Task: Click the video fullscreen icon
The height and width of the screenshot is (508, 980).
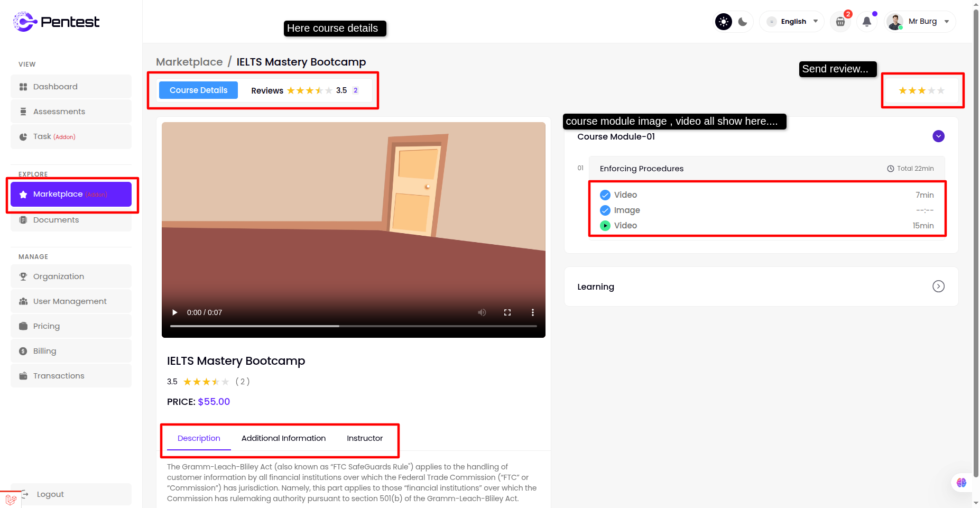Action: 507,312
